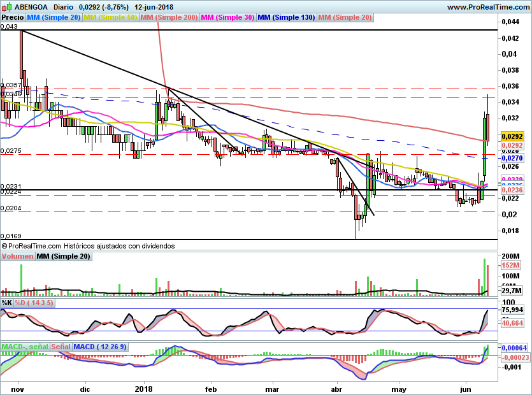
Task: Select the Precio panel label
Action: (x=13, y=18)
